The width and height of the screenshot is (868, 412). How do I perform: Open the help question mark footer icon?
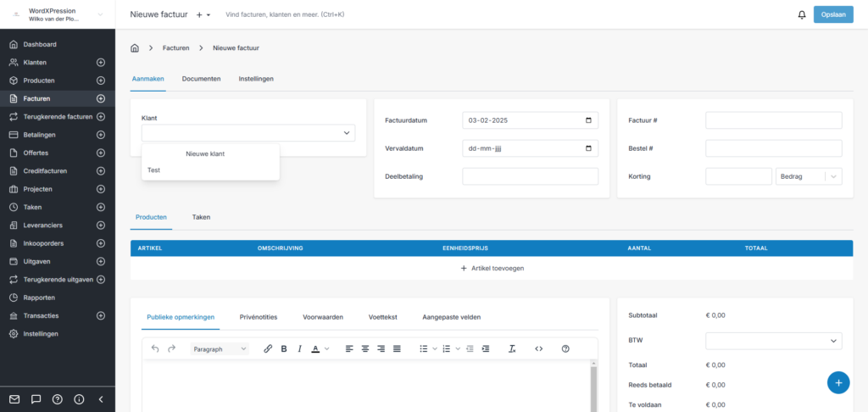(57, 399)
